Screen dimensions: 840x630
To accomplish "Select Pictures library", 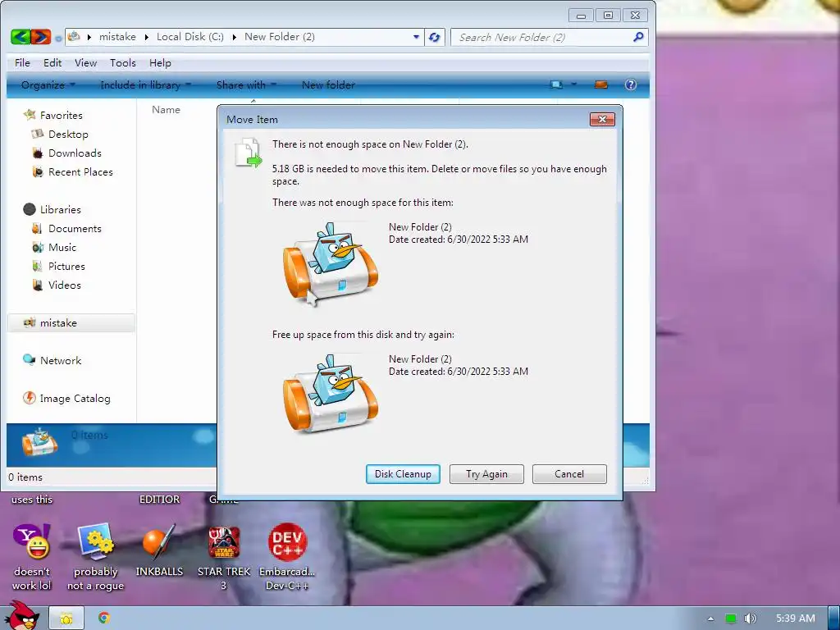I will 66,267.
